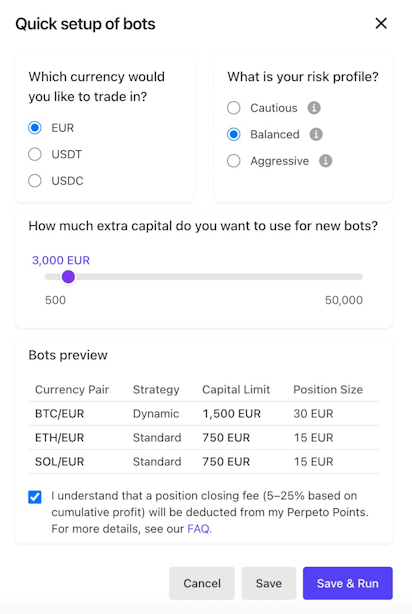This screenshot has height=614, width=412.
Task: Choose the Aggressive risk profile
Action: pyautogui.click(x=234, y=161)
